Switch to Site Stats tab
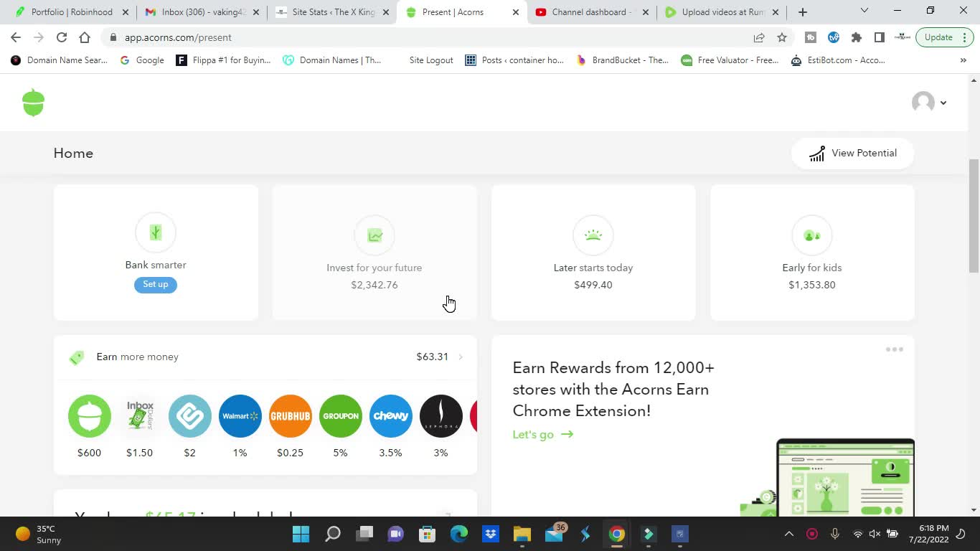Viewport: 980px width, 551px height. [331, 12]
